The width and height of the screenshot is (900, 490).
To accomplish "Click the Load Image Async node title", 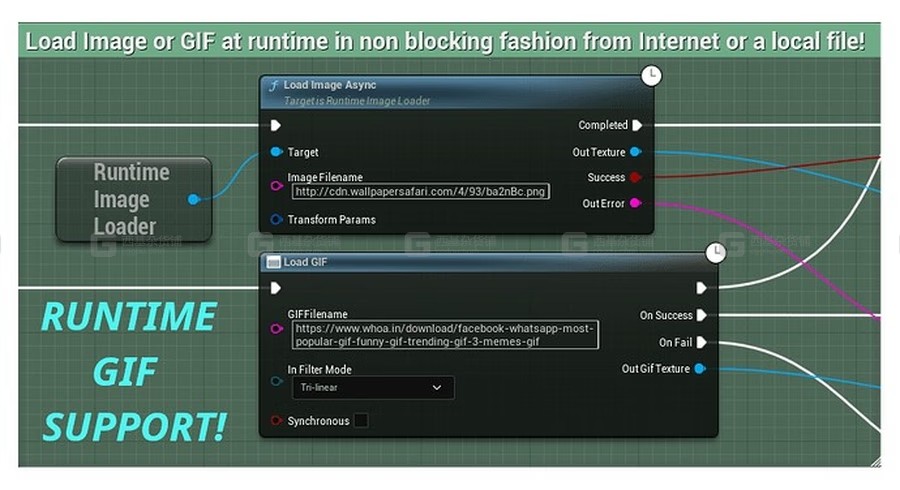I will coord(330,86).
